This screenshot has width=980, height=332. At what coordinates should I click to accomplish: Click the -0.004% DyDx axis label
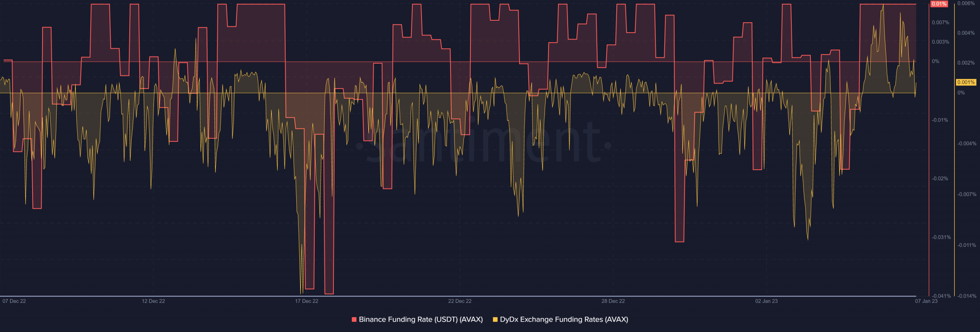click(x=967, y=144)
